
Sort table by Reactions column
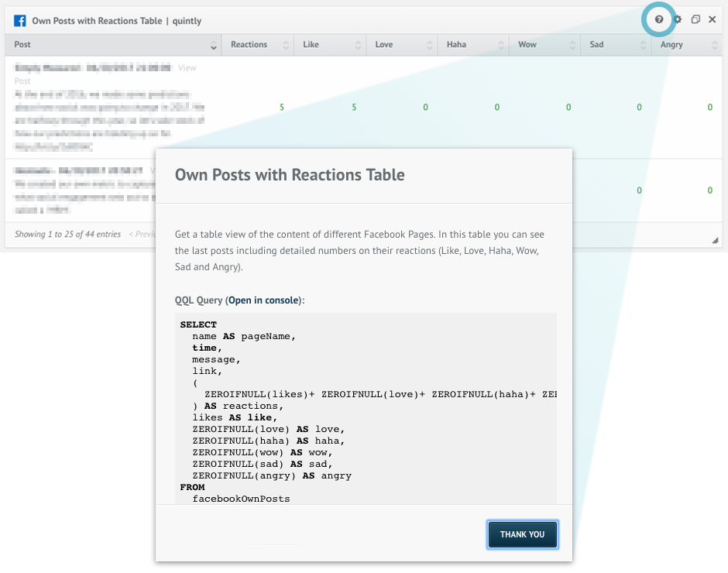(258, 45)
